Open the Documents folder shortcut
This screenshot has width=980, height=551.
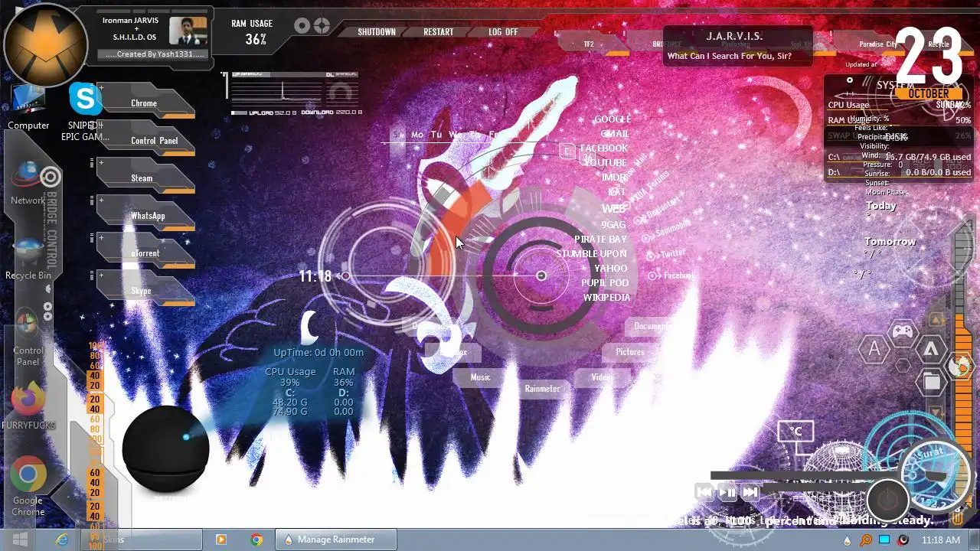652,326
